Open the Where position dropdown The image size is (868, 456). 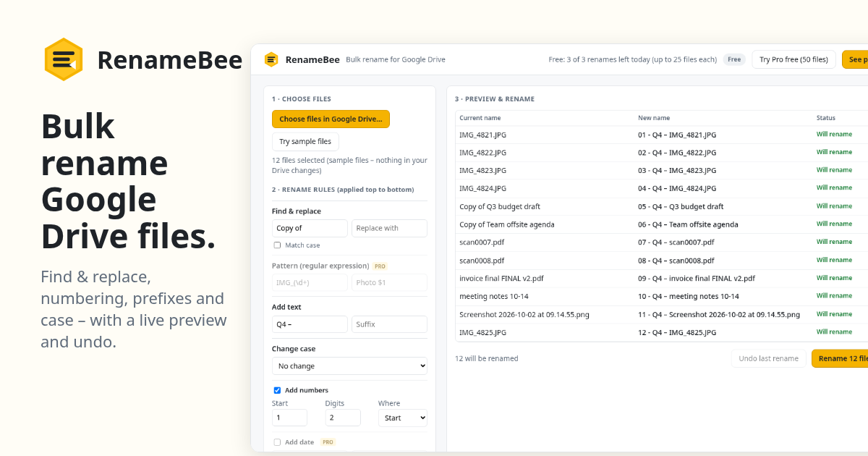(x=403, y=418)
